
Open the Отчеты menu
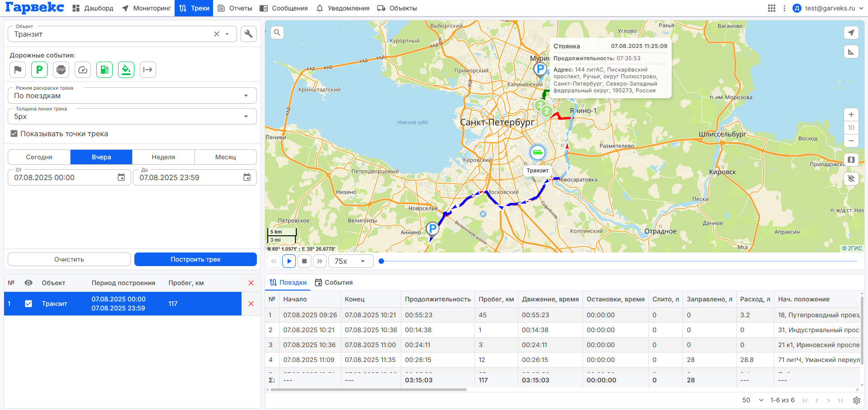(235, 8)
